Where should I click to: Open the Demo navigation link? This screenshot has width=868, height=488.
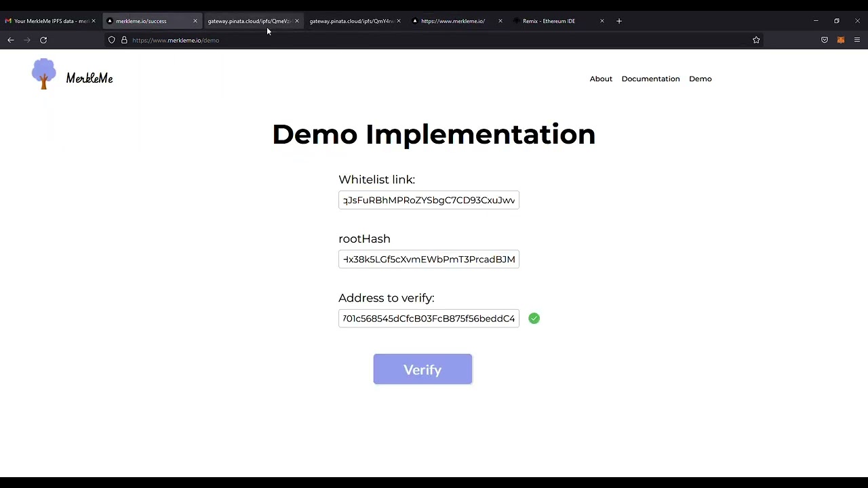701,79
